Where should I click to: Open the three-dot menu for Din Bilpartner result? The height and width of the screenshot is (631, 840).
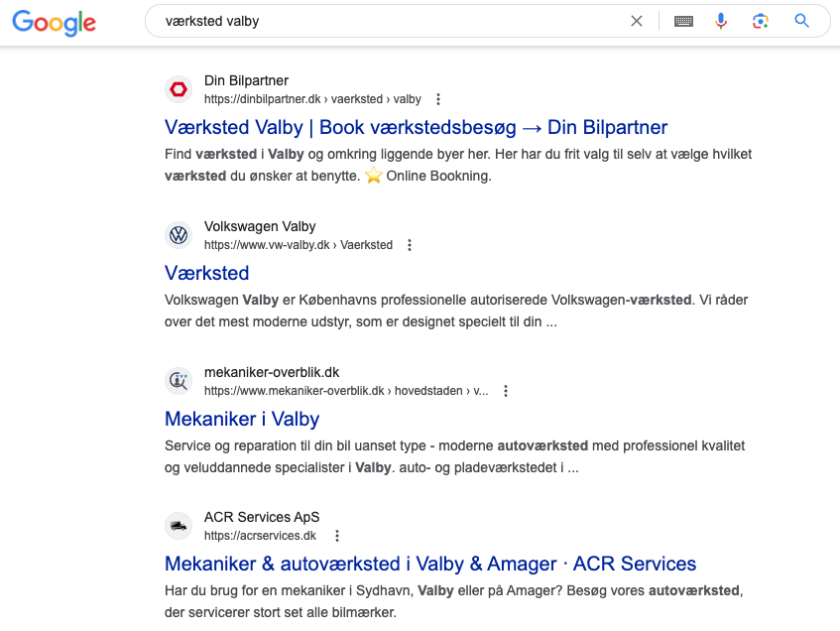pyautogui.click(x=437, y=98)
